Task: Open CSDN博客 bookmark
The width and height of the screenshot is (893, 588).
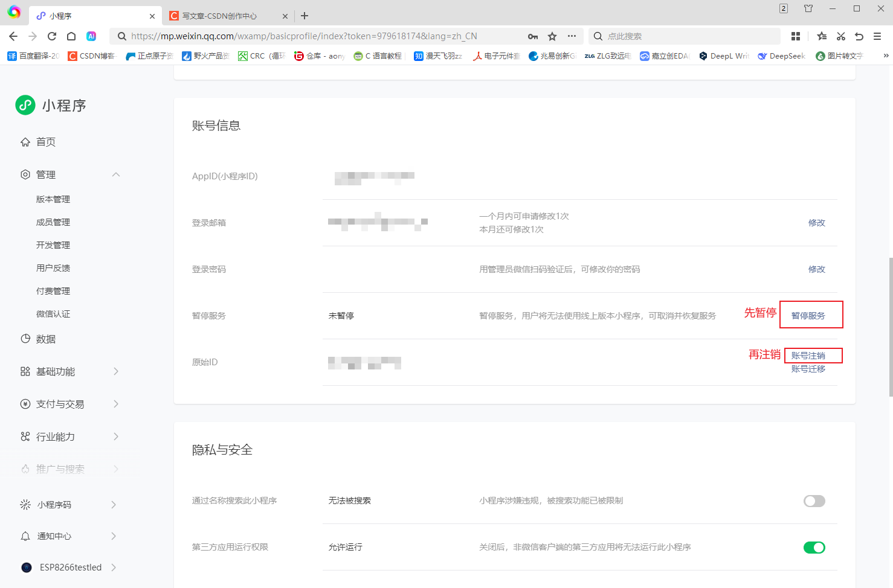Action: (x=91, y=56)
